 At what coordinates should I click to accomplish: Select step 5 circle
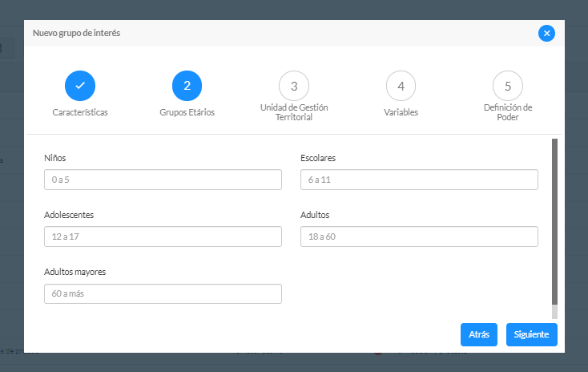(508, 86)
